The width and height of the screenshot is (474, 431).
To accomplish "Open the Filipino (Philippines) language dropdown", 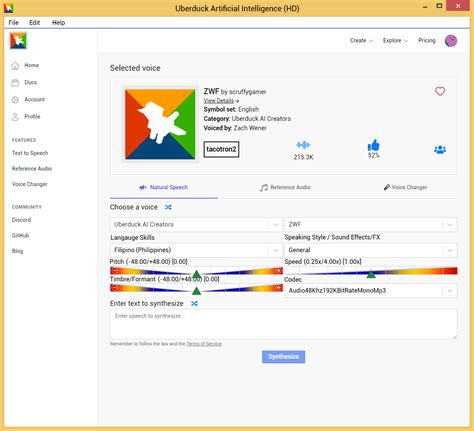I will tap(196, 250).
